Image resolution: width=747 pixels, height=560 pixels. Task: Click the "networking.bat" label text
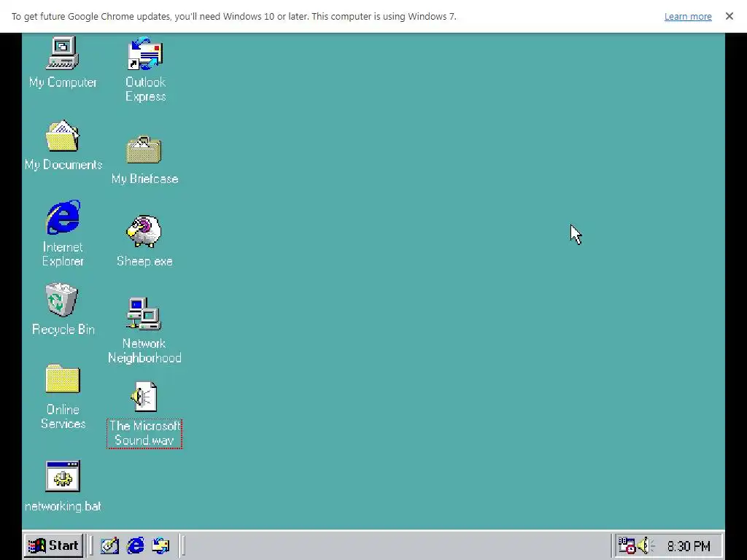pyautogui.click(x=63, y=506)
